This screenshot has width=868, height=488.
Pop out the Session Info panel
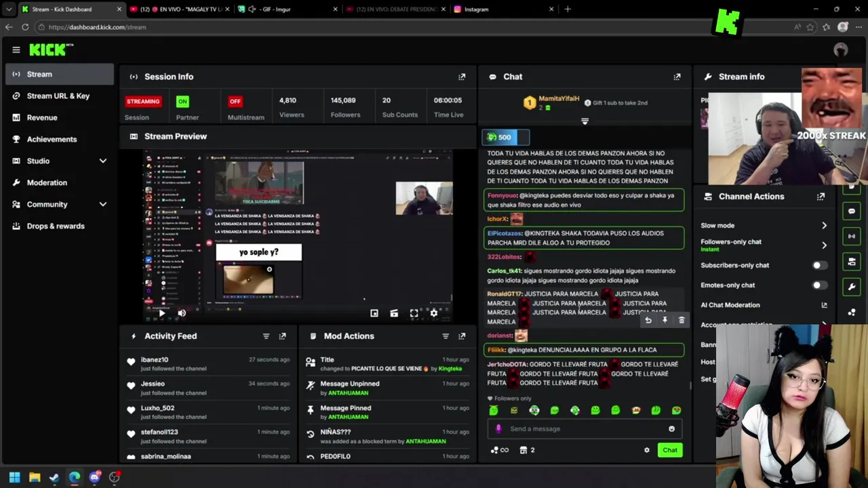(462, 77)
